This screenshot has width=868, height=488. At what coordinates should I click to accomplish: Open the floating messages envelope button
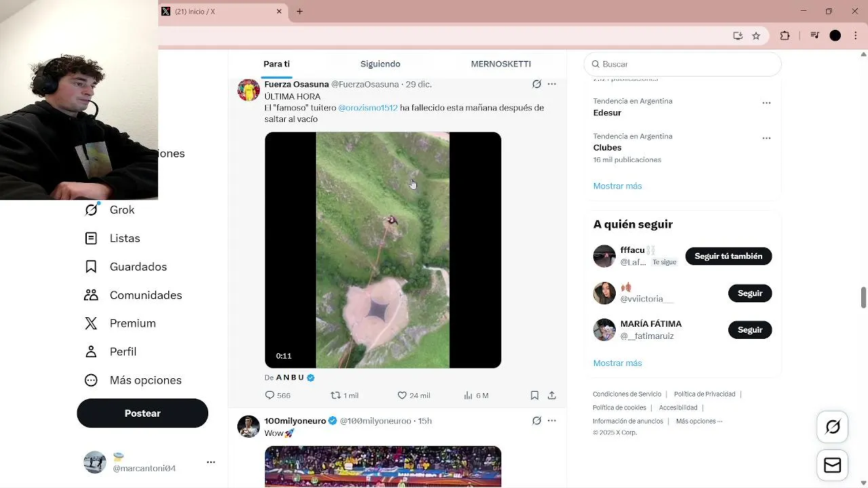[833, 466]
